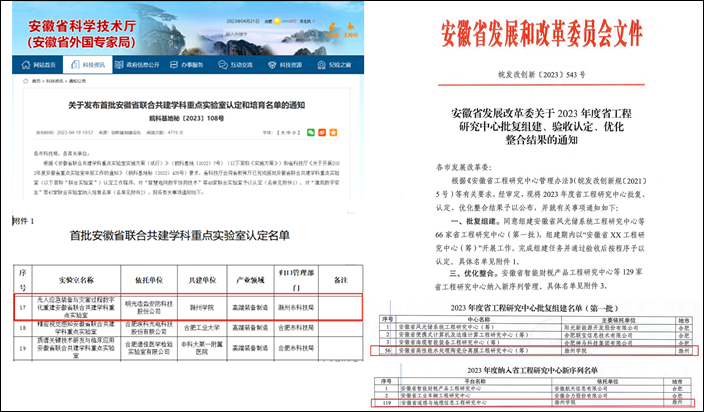Click the notice title 关于发布首批安徽省联合共建学科重点实验室
The image size is (704, 412).
pos(186,105)
